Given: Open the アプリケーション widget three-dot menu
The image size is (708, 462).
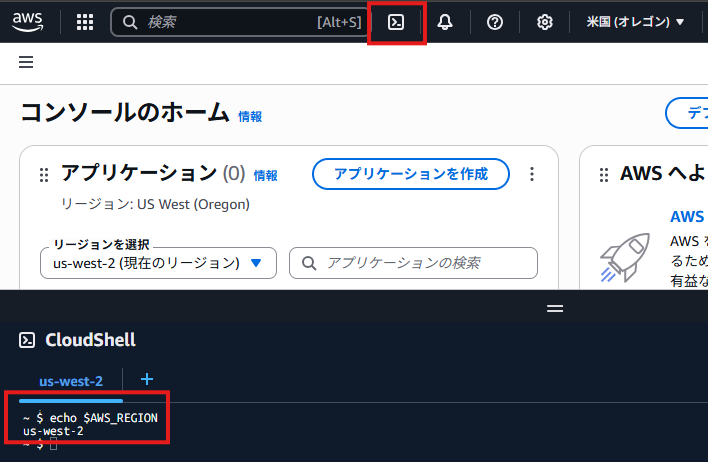Looking at the screenshot, I should click(x=532, y=174).
